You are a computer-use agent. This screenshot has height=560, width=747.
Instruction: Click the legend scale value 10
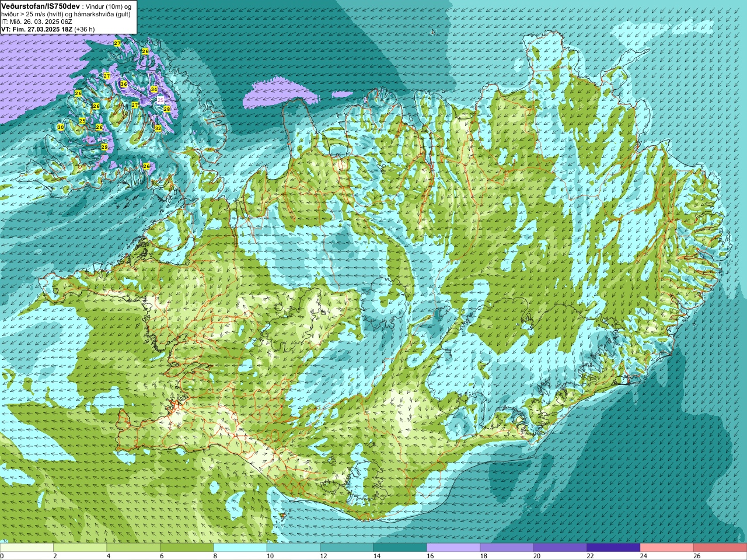[x=270, y=556]
